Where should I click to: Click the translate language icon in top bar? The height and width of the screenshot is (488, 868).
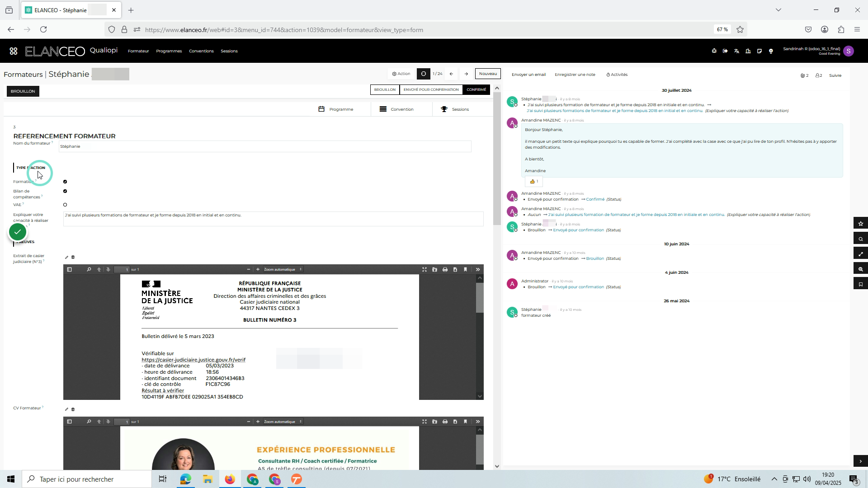click(x=736, y=51)
